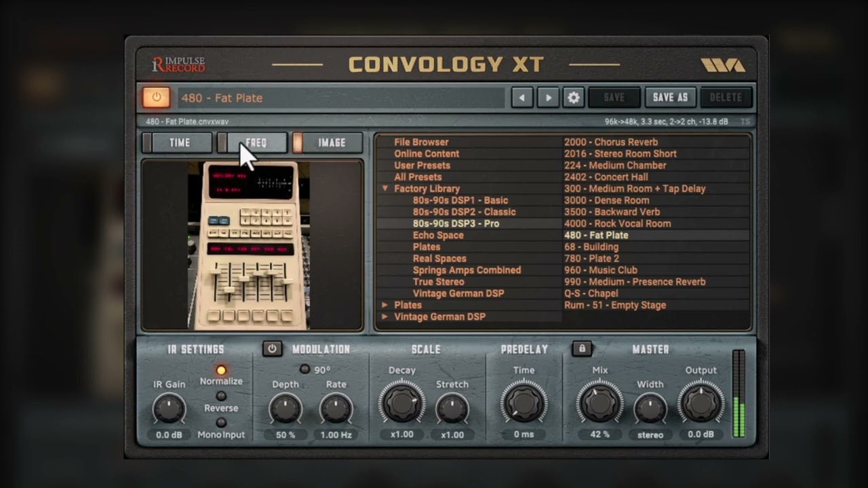Viewport: 868px width, 488px height.
Task: Select User Presets in the tree
Action: (422, 165)
